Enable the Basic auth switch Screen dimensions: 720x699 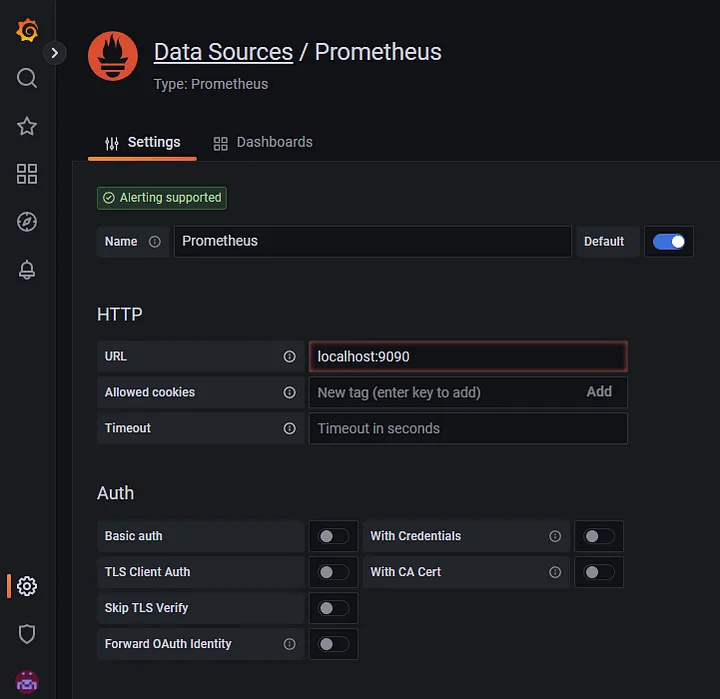(x=333, y=536)
